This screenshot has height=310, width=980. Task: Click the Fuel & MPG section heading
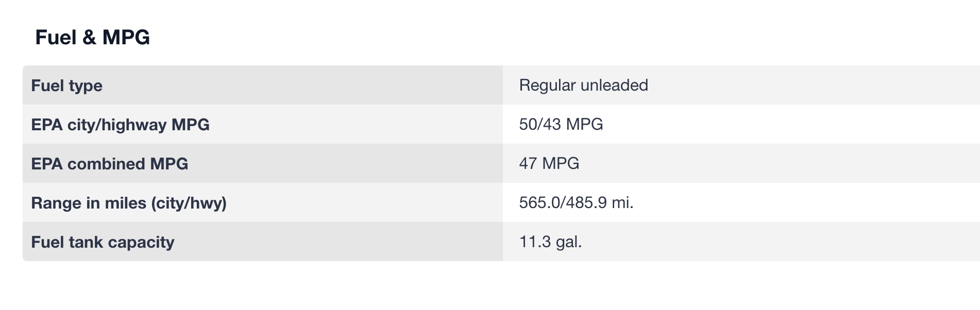point(93,38)
